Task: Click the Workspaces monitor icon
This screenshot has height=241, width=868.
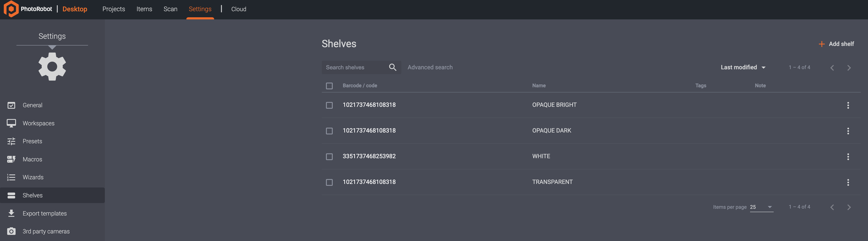Action: tap(11, 123)
